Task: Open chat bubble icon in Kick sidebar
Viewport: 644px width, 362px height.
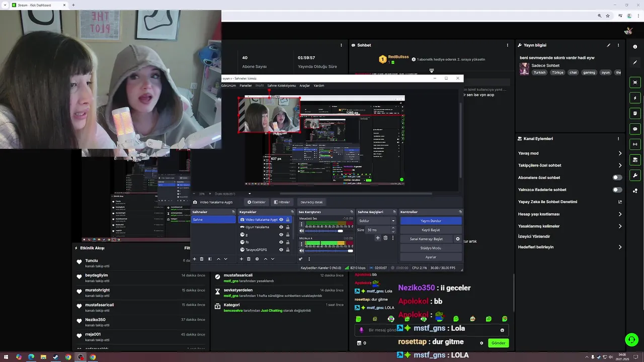Action: click(x=635, y=129)
